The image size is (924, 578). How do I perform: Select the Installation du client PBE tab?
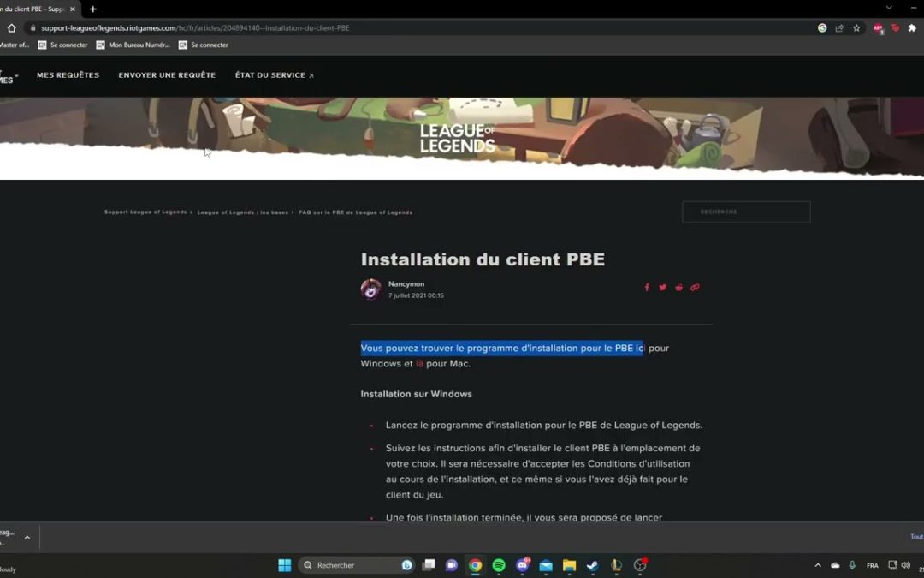point(33,9)
